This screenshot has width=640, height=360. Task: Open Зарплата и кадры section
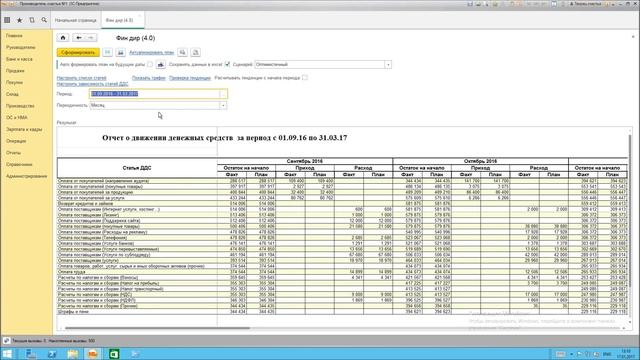24,129
